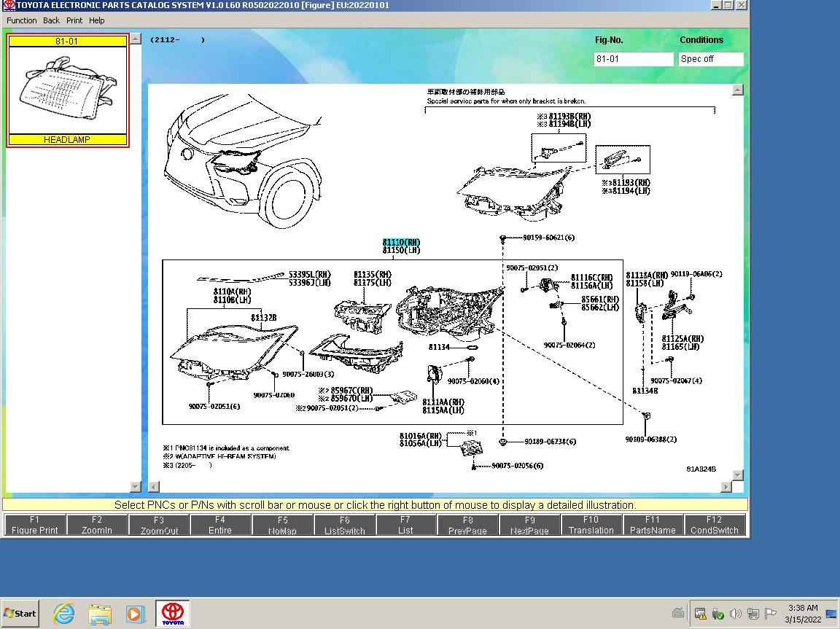Click F10 Translation button
840x629 pixels.
click(x=591, y=525)
